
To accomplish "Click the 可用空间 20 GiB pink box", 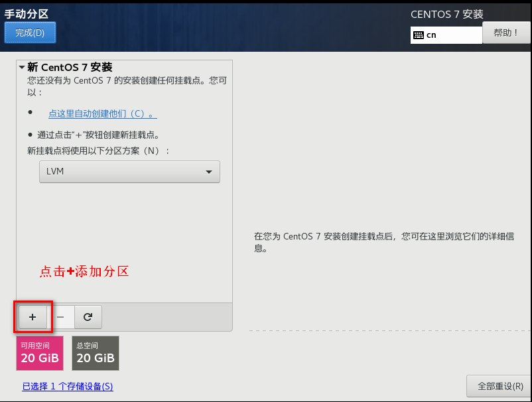I will [x=40, y=353].
